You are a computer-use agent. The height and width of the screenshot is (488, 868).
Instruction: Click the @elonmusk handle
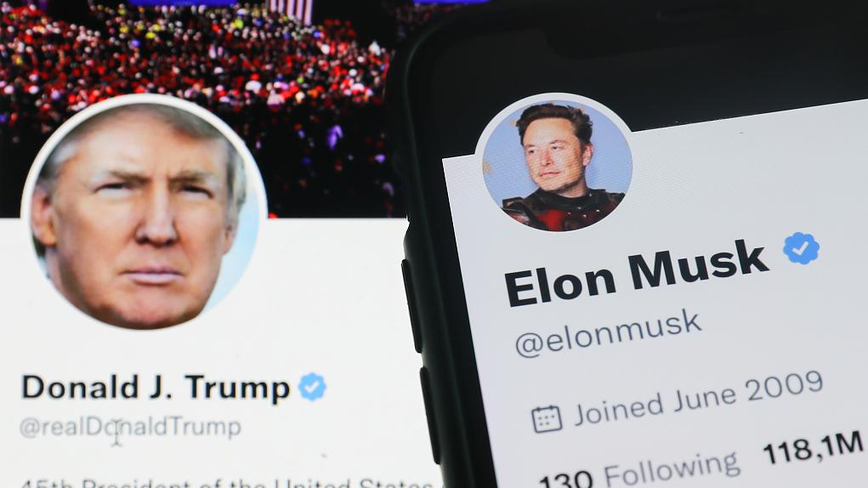pos(608,332)
